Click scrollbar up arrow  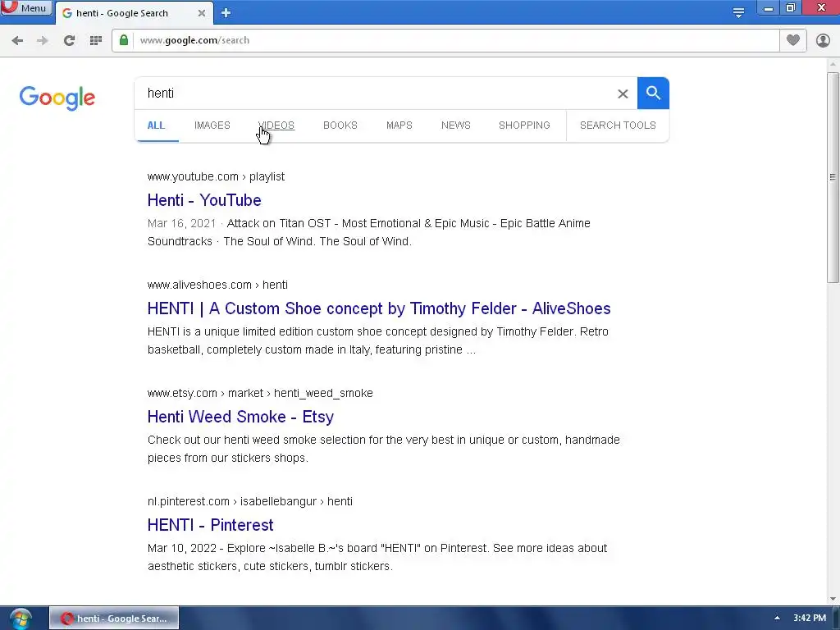click(x=833, y=64)
